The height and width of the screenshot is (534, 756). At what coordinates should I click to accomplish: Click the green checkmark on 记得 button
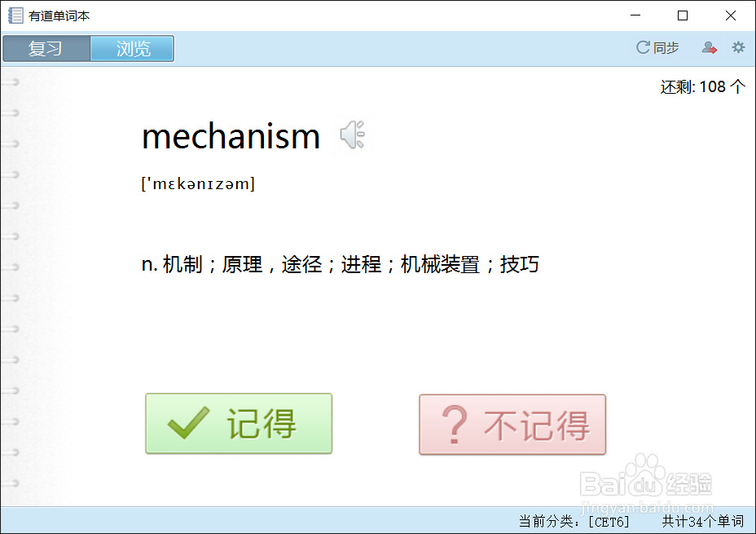(188, 422)
